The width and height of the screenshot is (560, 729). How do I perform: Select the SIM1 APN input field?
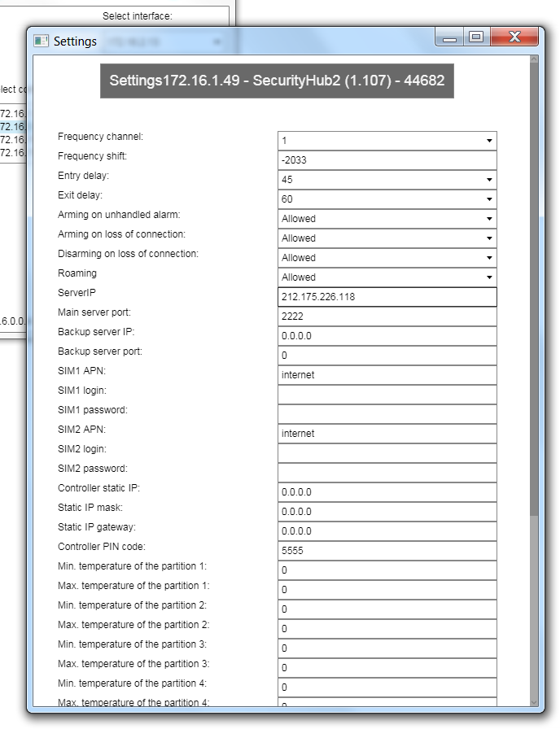(387, 375)
